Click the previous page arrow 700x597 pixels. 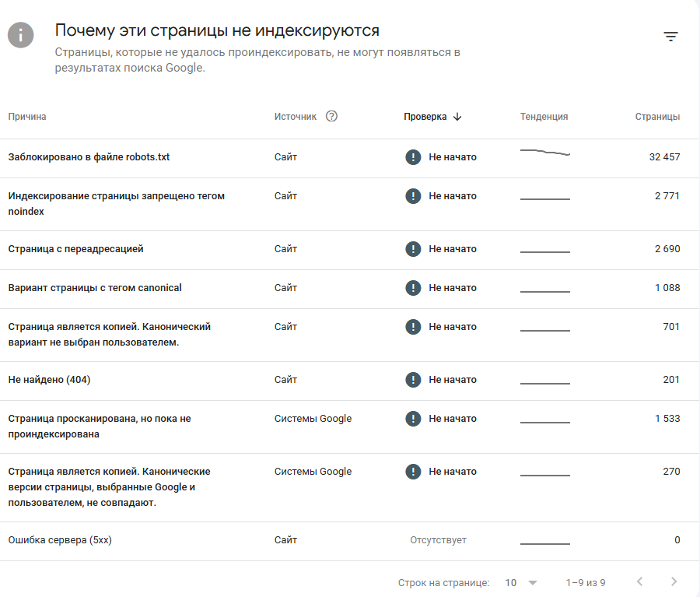point(639,581)
